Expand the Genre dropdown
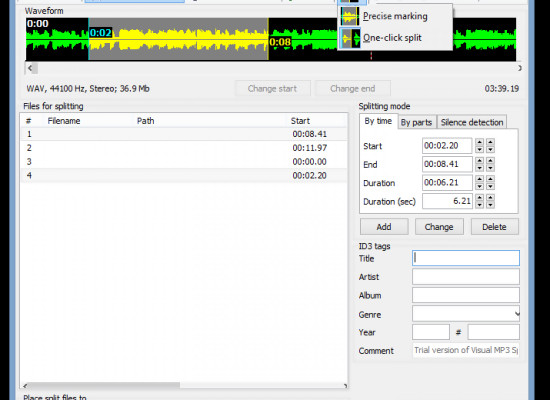 (516, 313)
